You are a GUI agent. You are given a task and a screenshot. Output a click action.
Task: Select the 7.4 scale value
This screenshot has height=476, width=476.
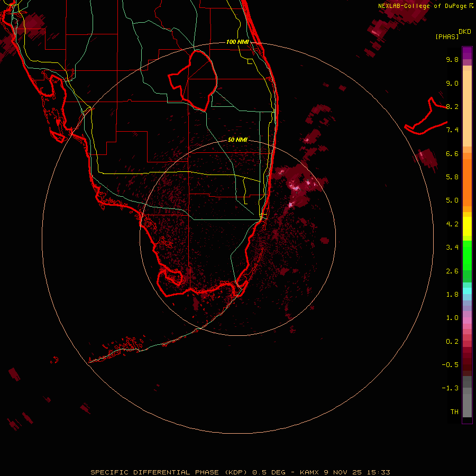[452, 130]
